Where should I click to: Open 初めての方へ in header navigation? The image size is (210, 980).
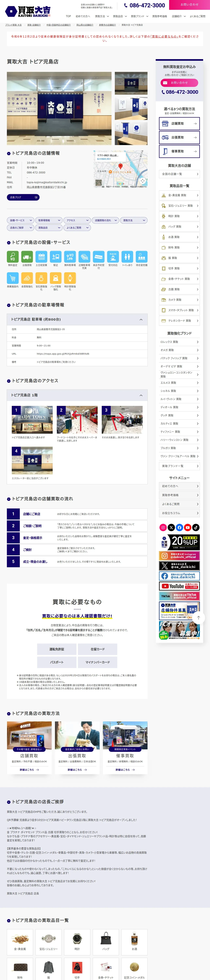(x=83, y=16)
